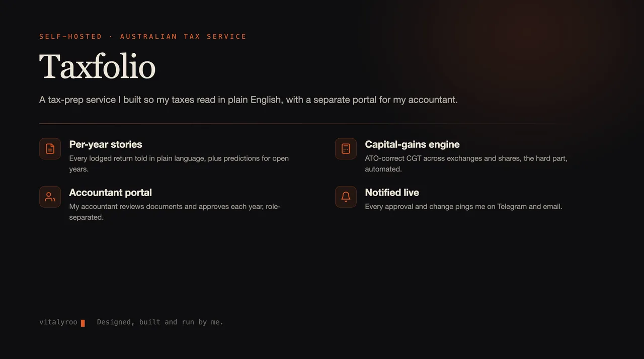644x359 pixels.
Task: Click the tax-prep service subtitle sentence
Action: [x=249, y=100]
